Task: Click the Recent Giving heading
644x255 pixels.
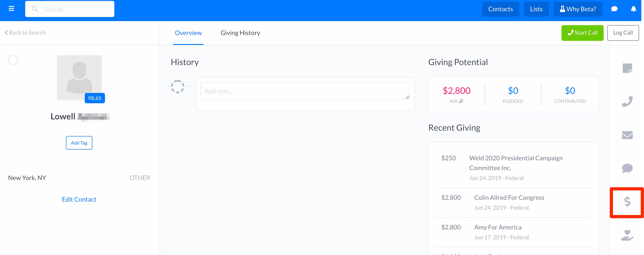Action: click(454, 128)
